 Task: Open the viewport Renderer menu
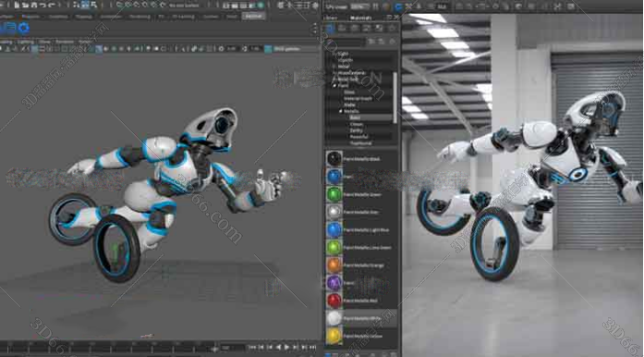[x=65, y=42]
